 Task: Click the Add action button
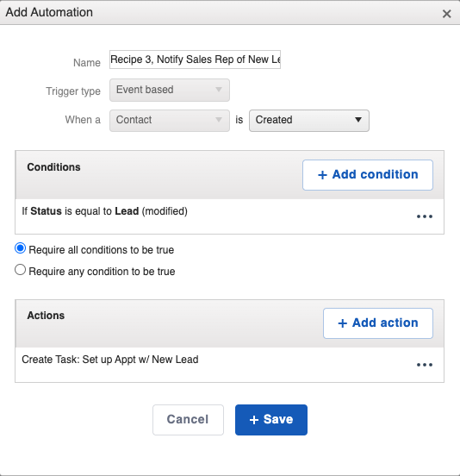click(378, 323)
